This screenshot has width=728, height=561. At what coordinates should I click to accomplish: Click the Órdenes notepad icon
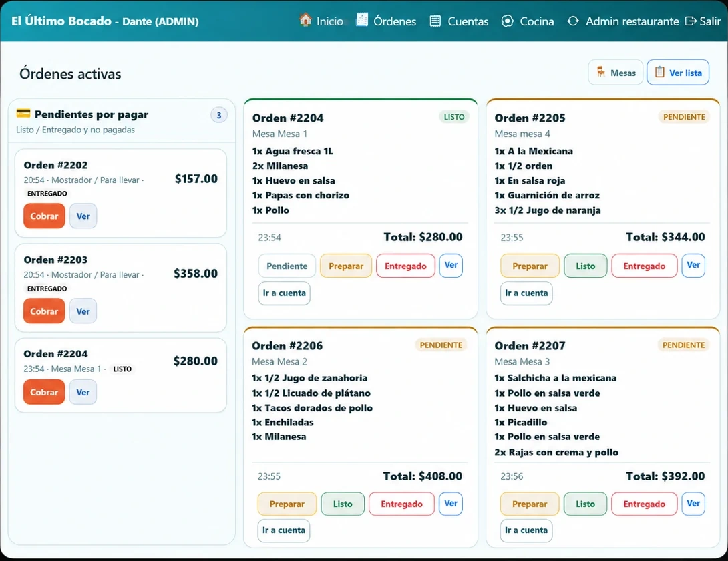click(x=362, y=20)
